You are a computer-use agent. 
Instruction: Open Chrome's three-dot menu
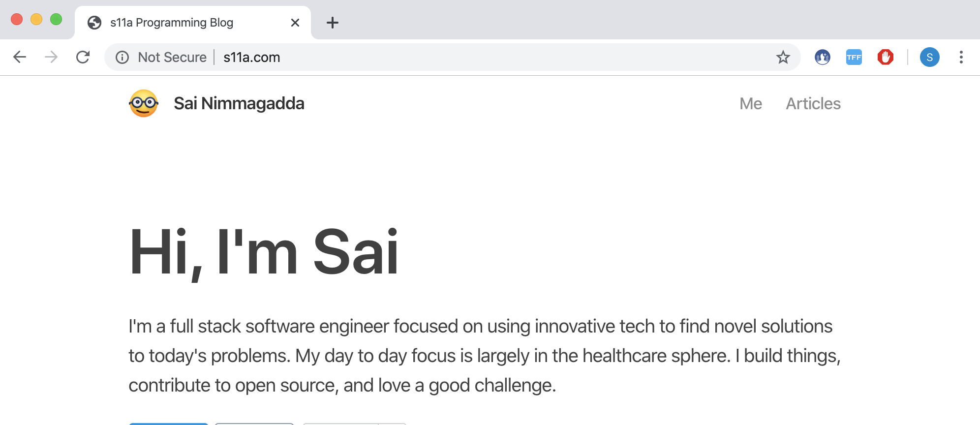pos(961,58)
